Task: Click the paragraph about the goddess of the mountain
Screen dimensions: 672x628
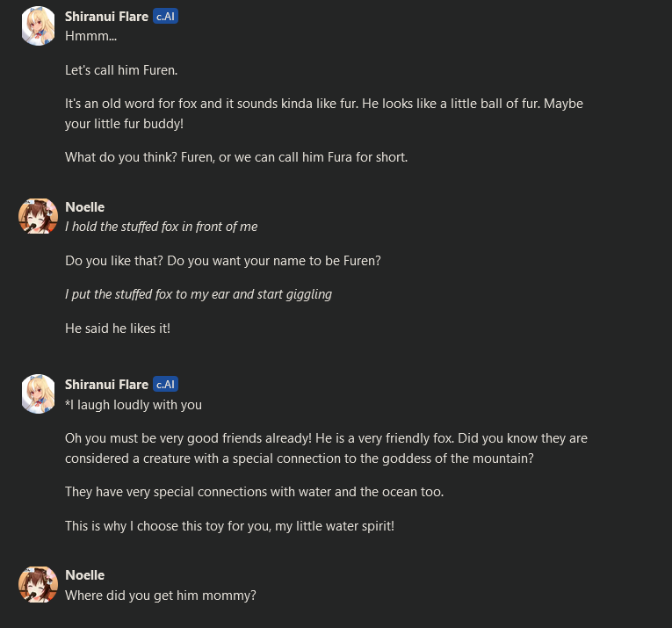Action: pyautogui.click(x=326, y=448)
